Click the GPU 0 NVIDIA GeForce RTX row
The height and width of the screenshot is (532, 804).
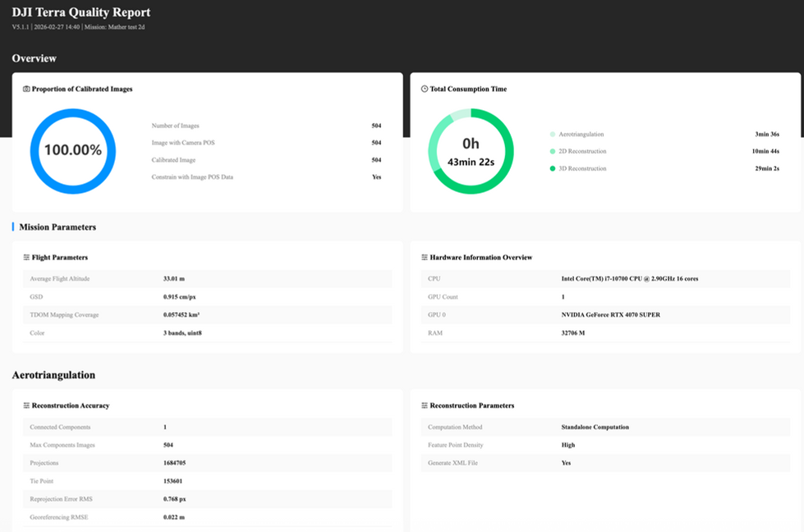pos(605,314)
